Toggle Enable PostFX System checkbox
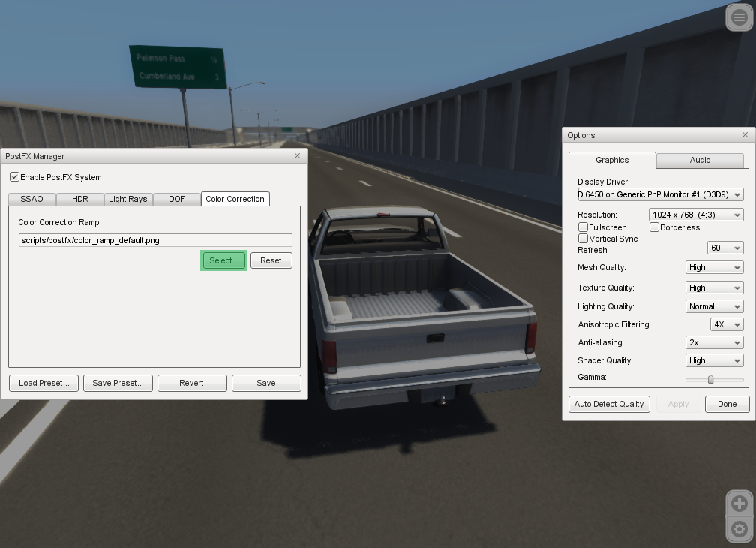 click(14, 177)
